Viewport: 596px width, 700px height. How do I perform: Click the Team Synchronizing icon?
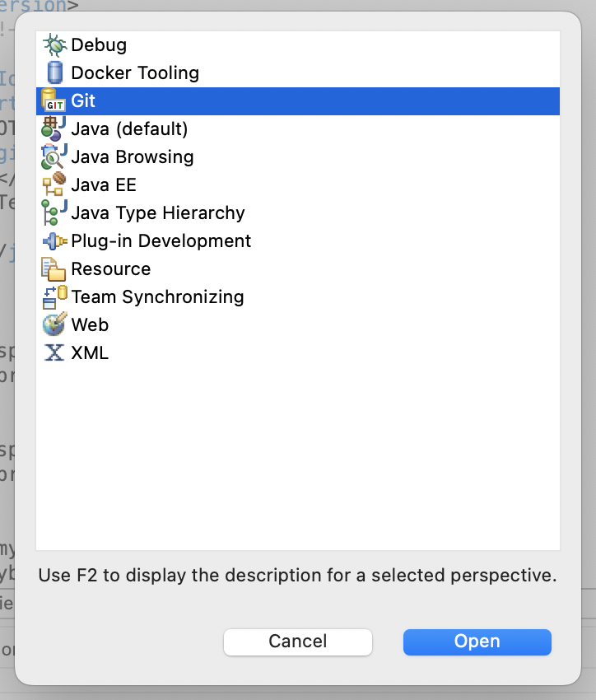pos(54,297)
